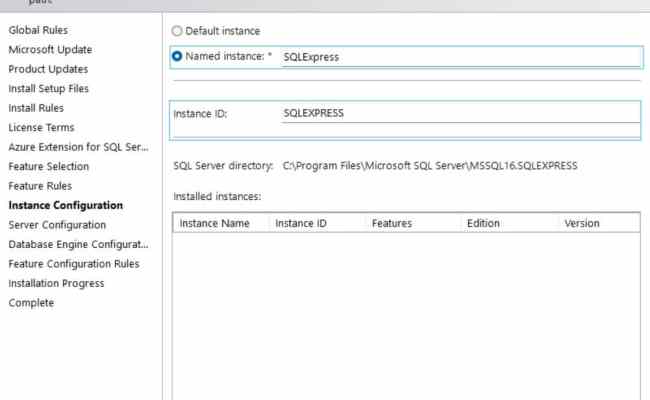Click the Named instance text field

(x=461, y=57)
